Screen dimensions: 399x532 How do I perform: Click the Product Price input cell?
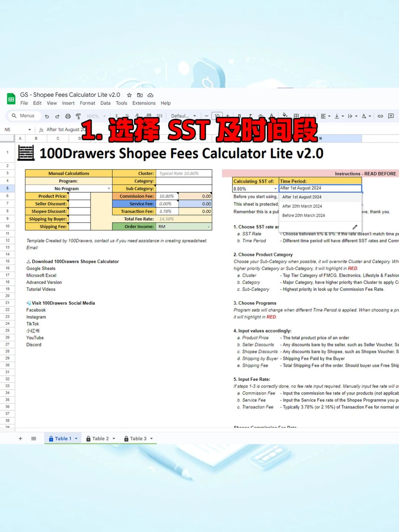[x=79, y=196]
